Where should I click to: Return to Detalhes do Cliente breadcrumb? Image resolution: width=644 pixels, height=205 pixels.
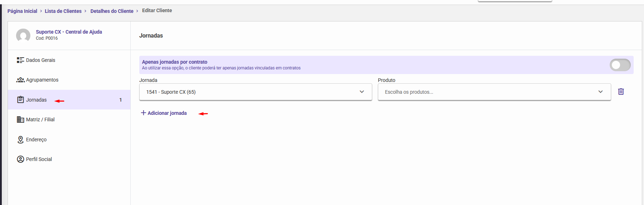click(112, 11)
